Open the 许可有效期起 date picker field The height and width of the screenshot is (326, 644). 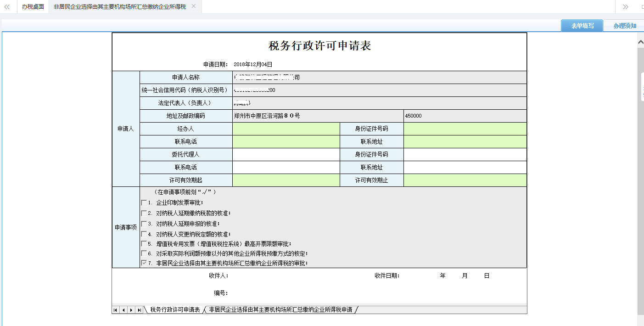pos(285,180)
